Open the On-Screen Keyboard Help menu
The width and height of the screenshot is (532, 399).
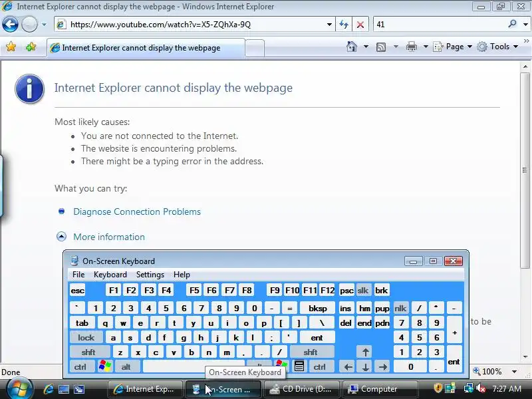[182, 275]
